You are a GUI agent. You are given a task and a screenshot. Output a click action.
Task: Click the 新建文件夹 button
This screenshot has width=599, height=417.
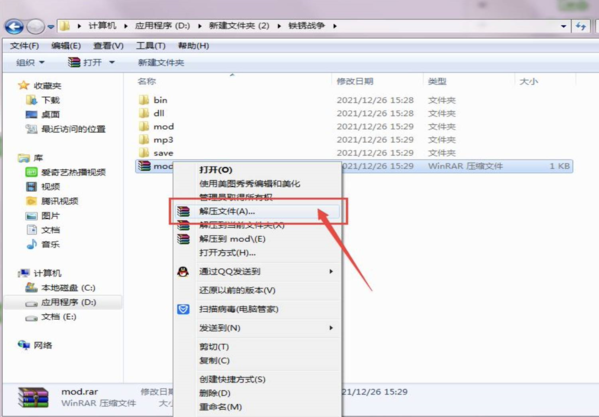(161, 63)
